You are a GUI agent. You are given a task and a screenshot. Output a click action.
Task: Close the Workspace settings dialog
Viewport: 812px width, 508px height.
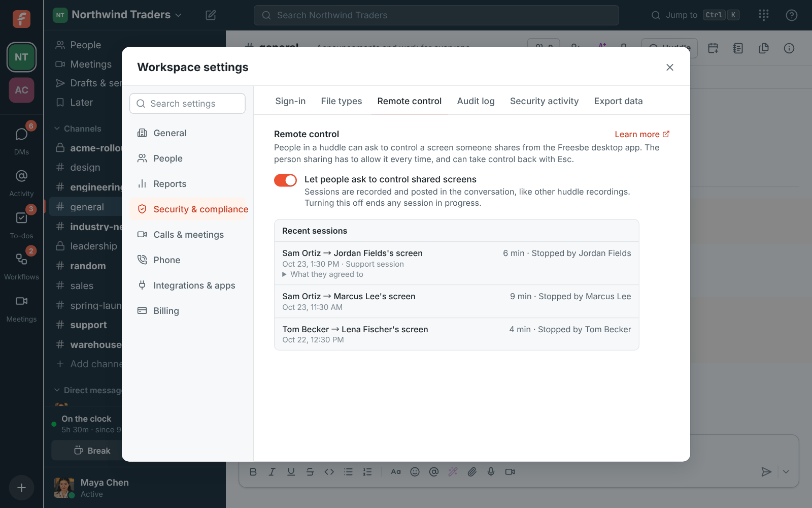[x=670, y=68]
